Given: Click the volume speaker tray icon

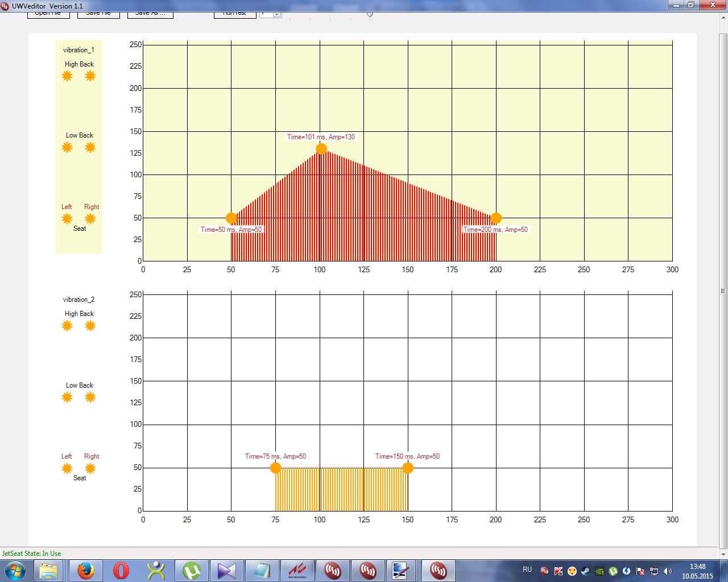Looking at the screenshot, I should [668, 571].
